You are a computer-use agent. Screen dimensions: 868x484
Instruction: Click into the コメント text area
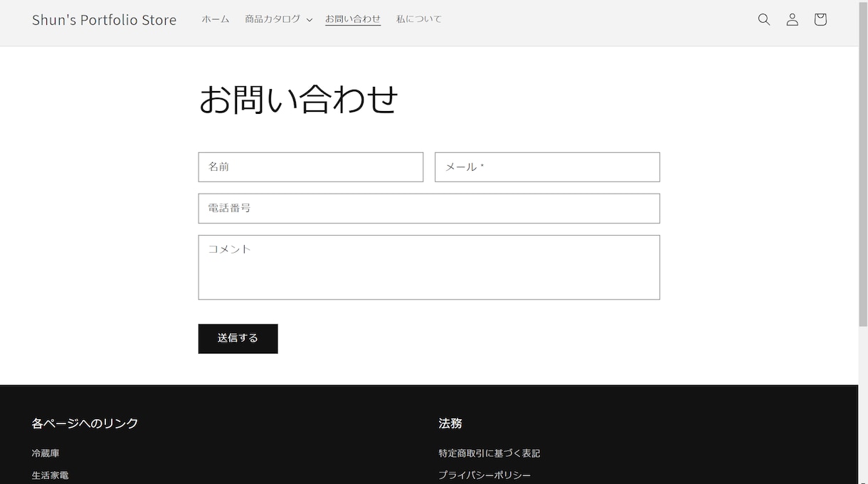pyautogui.click(x=429, y=267)
